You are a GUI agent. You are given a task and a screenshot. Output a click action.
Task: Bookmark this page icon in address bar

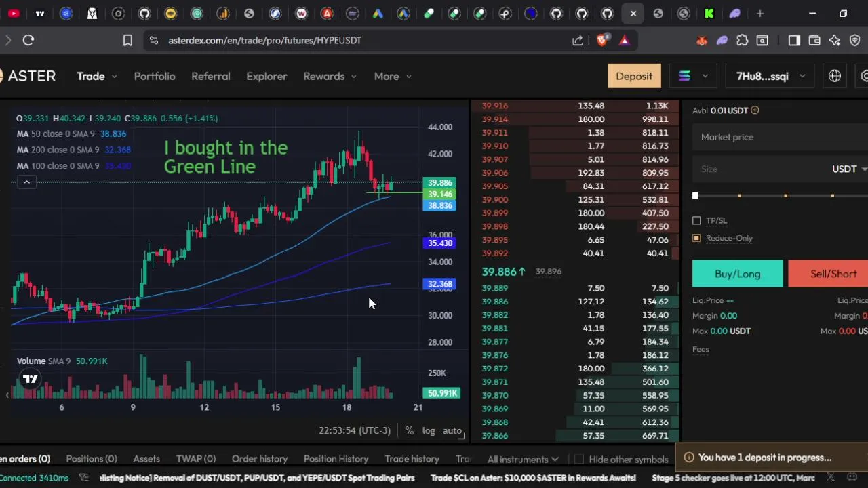[127, 40]
